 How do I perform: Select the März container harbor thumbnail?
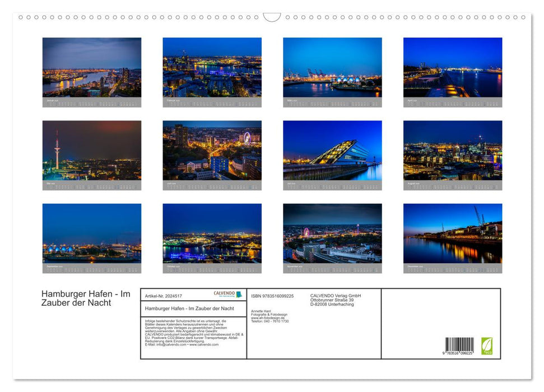coord(332,67)
